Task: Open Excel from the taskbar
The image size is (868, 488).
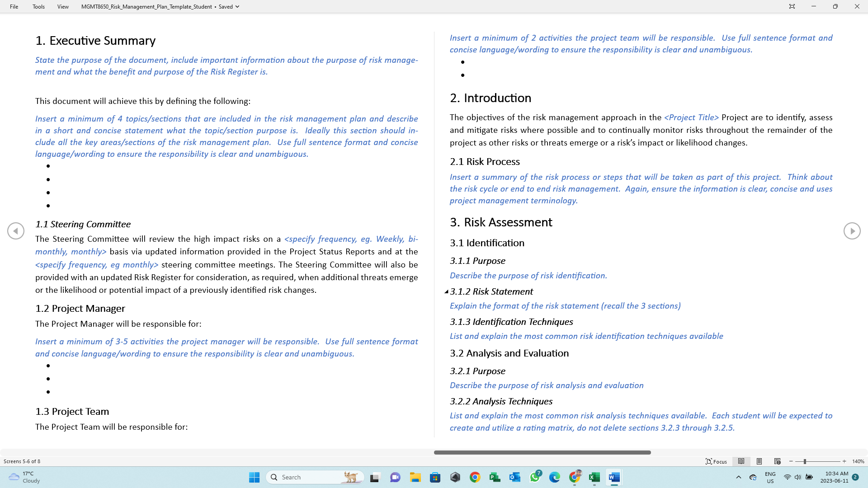Action: (x=594, y=477)
